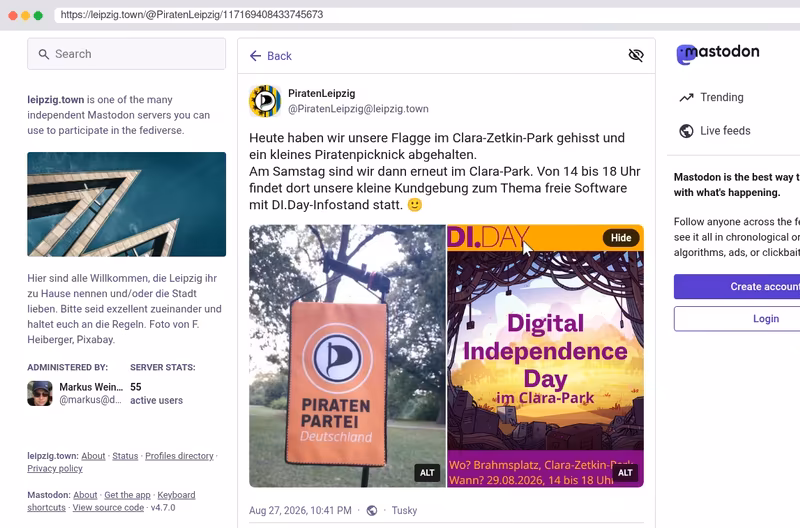The width and height of the screenshot is (800, 528).
Task: Open admin Markus Wein... avatar
Action: [40, 393]
